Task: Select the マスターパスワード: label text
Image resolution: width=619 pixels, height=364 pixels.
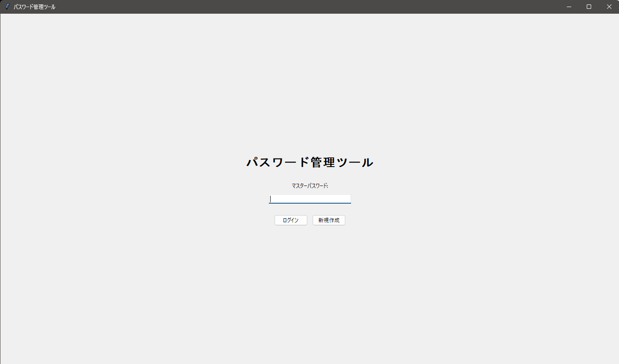Action: [309, 186]
